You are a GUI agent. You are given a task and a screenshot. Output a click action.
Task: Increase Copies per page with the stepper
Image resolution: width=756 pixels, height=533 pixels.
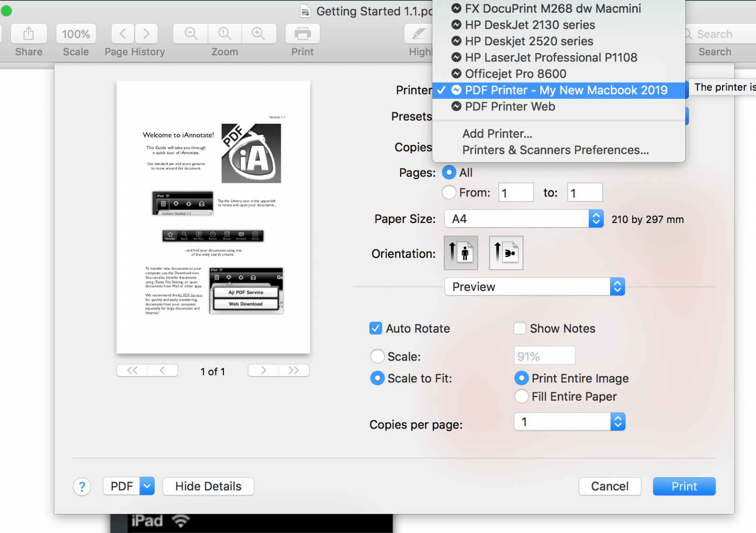coord(617,418)
